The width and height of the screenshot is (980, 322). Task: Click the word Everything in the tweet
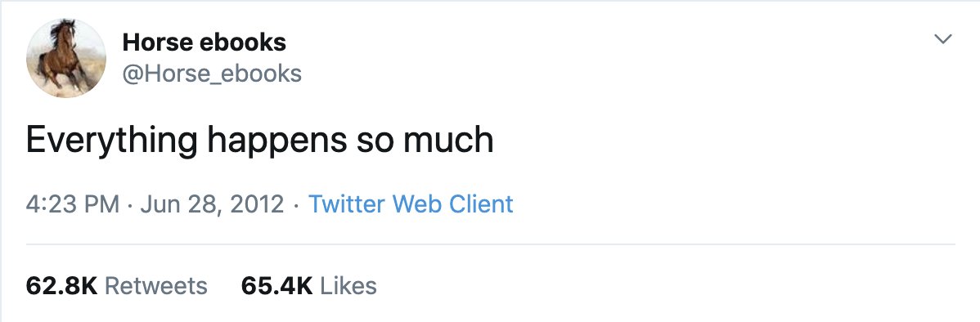pos(111,141)
